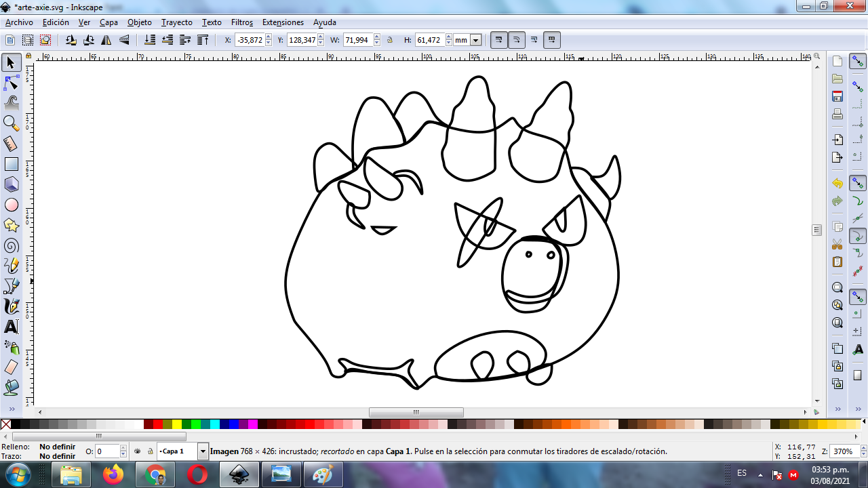The width and height of the screenshot is (868, 488).
Task: Select the Calligraphy tool
Action: coord(11,306)
